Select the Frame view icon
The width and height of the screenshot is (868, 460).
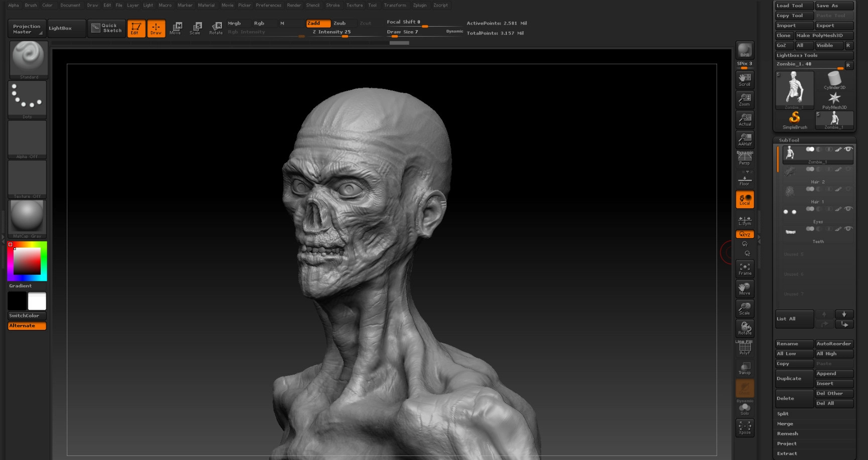click(x=745, y=269)
